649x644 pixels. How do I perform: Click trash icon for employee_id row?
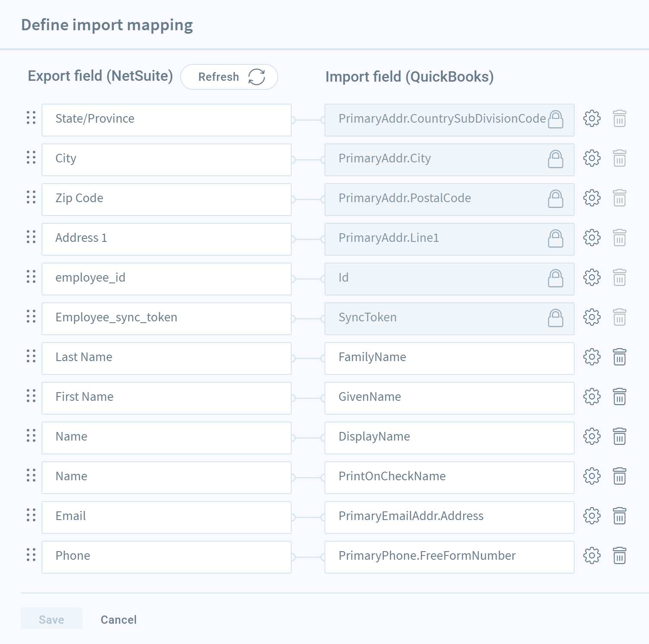pos(620,277)
